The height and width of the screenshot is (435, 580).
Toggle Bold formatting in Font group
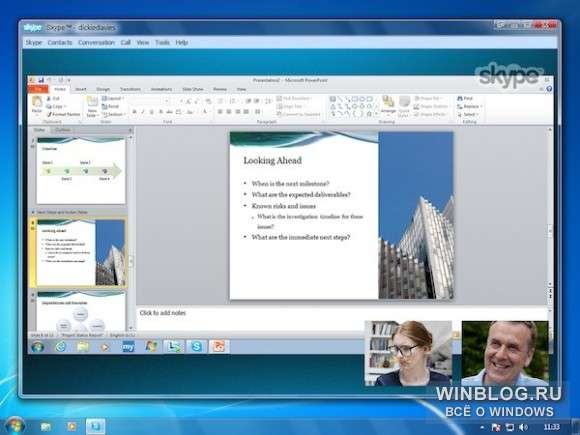(134, 112)
